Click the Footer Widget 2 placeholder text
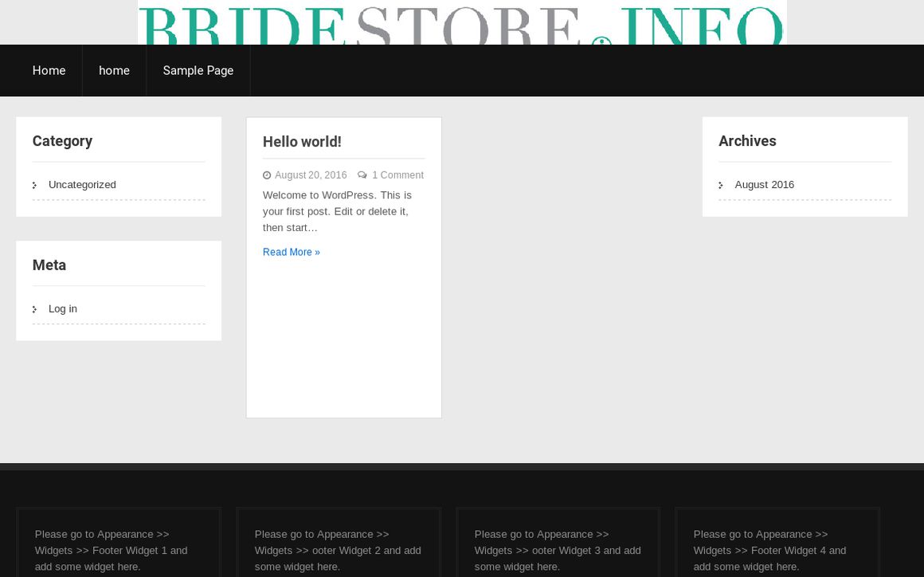 click(x=338, y=551)
